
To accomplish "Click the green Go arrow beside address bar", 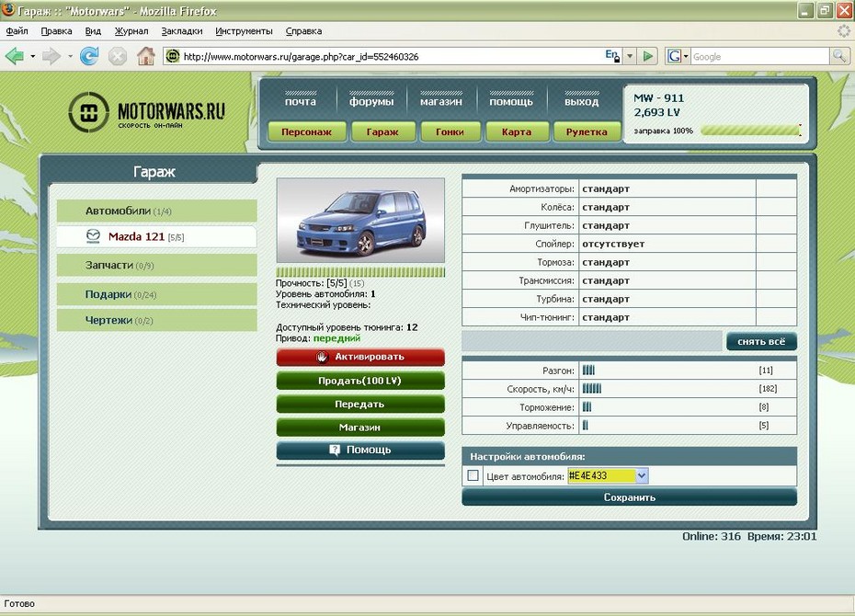I will click(x=648, y=56).
